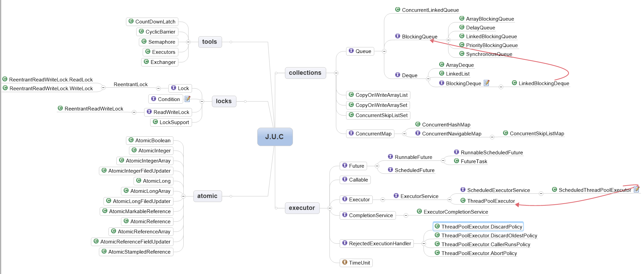Click the enum icon of TimeUnit
The image size is (644, 274).
click(345, 262)
